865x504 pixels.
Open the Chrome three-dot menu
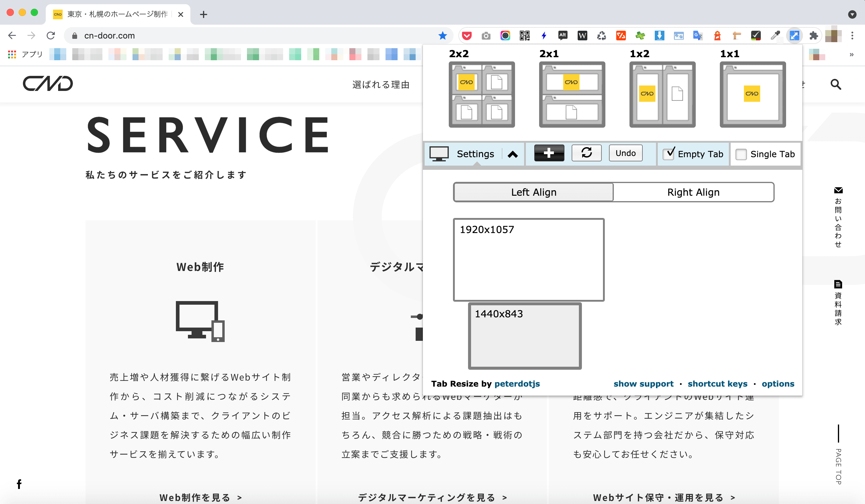[852, 36]
